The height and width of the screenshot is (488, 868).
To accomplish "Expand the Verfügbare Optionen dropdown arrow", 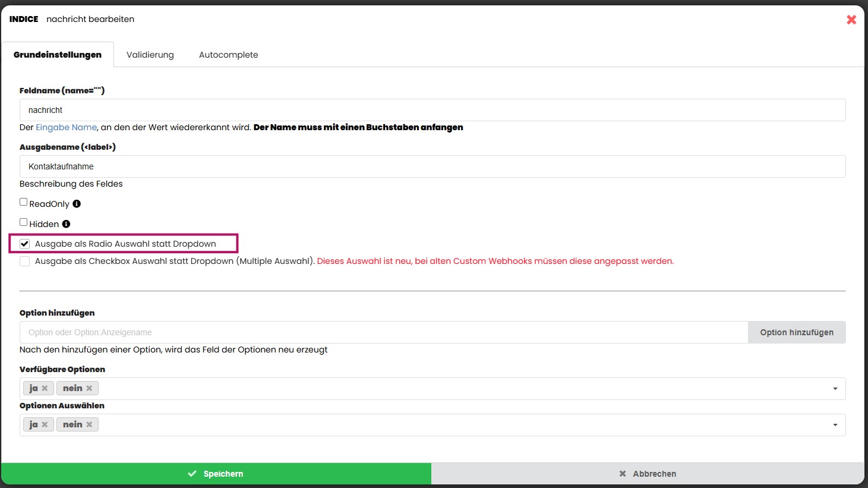I will coord(835,389).
